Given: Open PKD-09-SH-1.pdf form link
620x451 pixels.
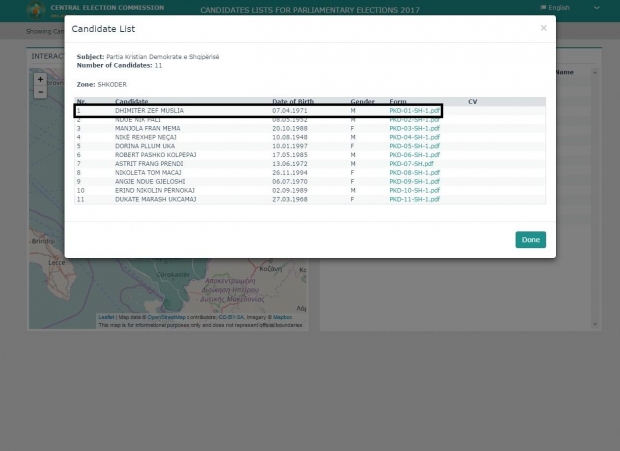Looking at the screenshot, I should pyautogui.click(x=414, y=181).
